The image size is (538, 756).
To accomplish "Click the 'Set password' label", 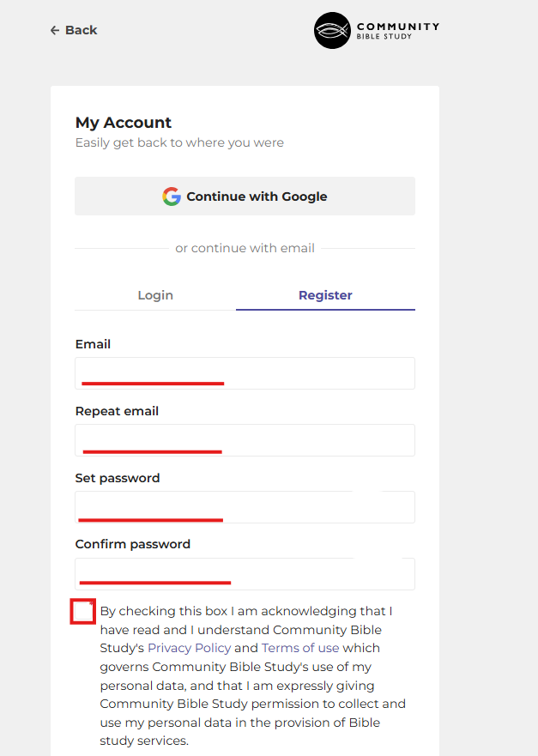I will coord(118,478).
